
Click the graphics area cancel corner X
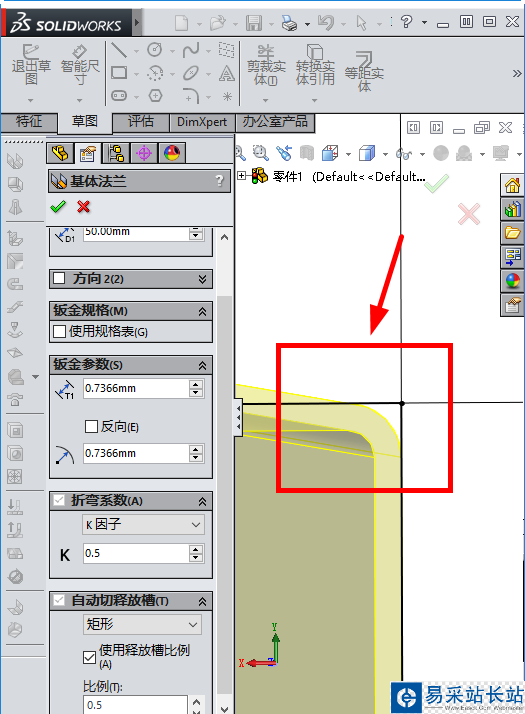(x=469, y=214)
